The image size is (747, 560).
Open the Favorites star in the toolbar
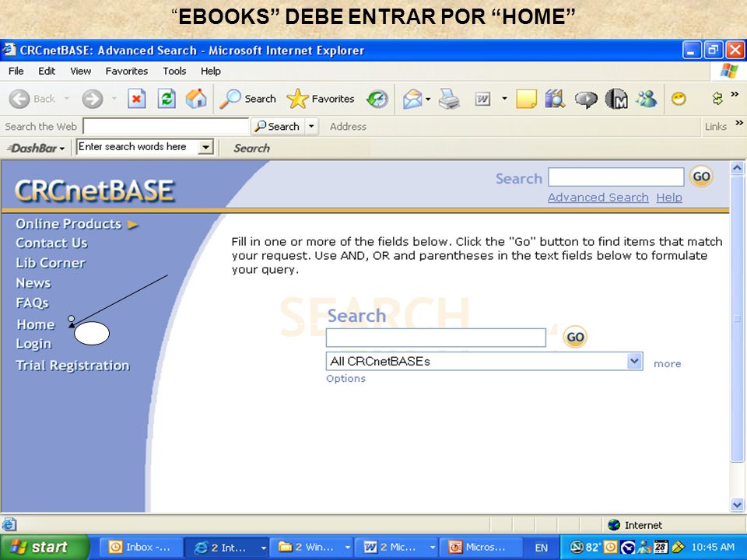297,99
